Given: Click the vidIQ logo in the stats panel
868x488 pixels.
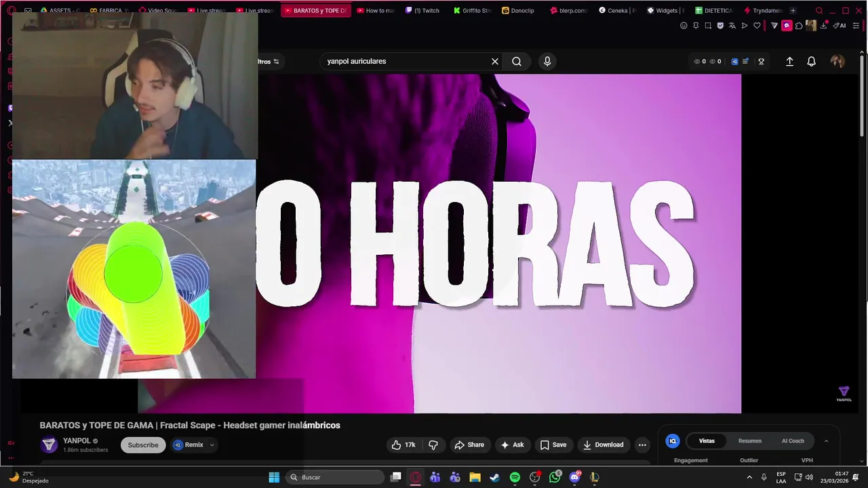Looking at the screenshot, I should (x=672, y=441).
